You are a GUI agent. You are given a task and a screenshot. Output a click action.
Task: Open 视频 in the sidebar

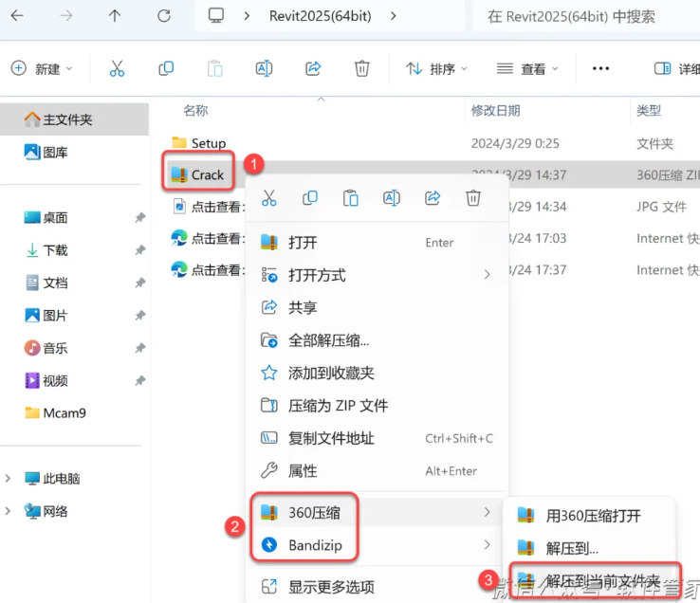(46, 381)
